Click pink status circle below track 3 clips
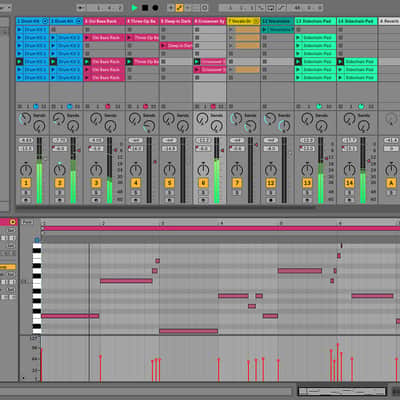 point(108,106)
